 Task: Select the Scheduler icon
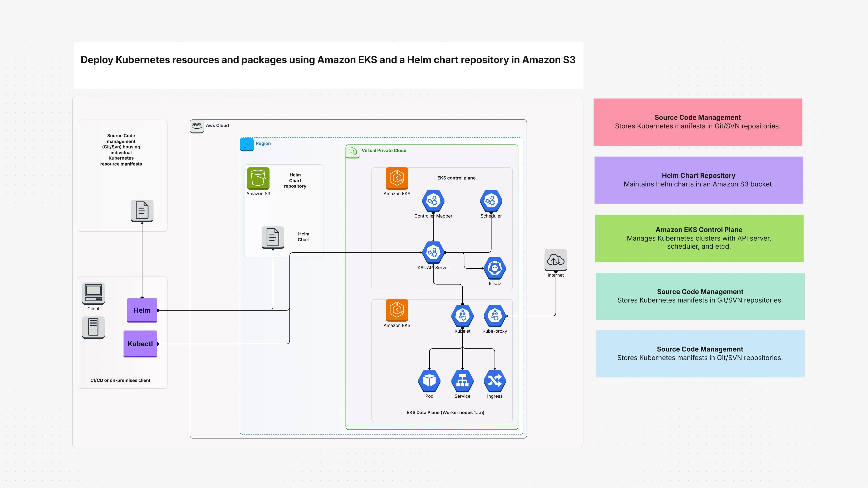(x=491, y=201)
